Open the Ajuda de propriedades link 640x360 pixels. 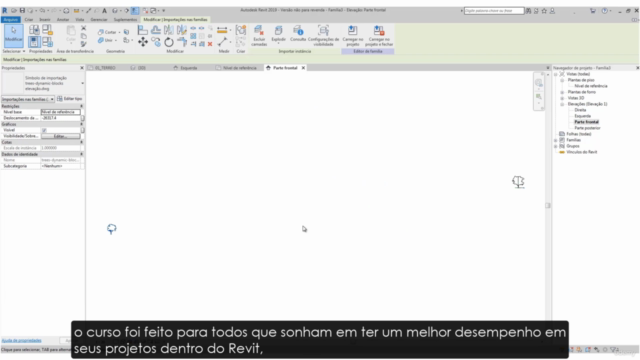click(22, 340)
